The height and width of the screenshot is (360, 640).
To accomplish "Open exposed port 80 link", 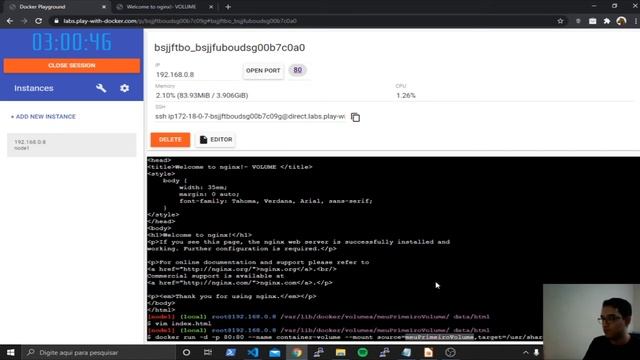I will pos(298,70).
